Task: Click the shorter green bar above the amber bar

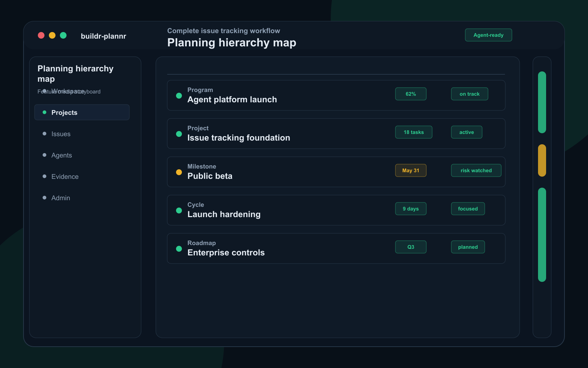Action: point(542,102)
